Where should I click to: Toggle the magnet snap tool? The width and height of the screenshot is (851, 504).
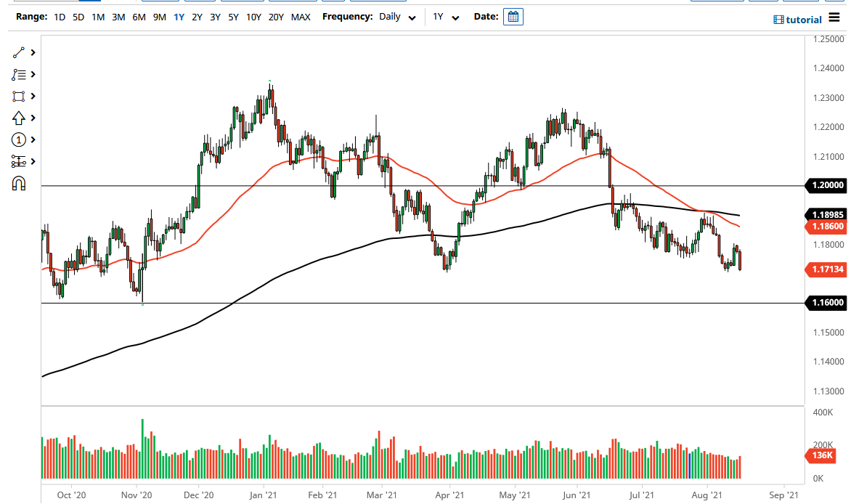pos(20,182)
